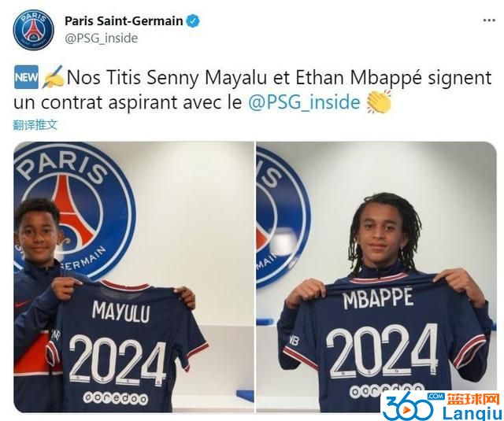Follow the @PSG_inside mention in tweet text
This screenshot has height=421, width=504.
(304, 102)
